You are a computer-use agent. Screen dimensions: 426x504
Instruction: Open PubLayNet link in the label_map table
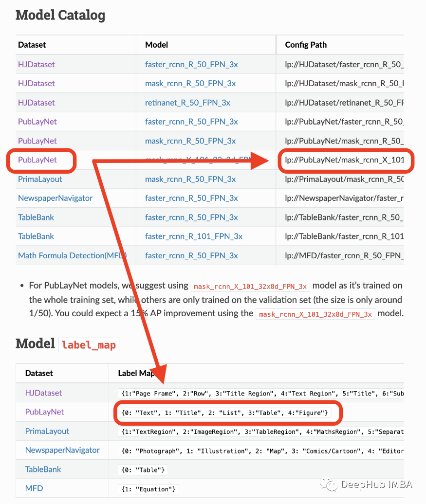coord(45,412)
